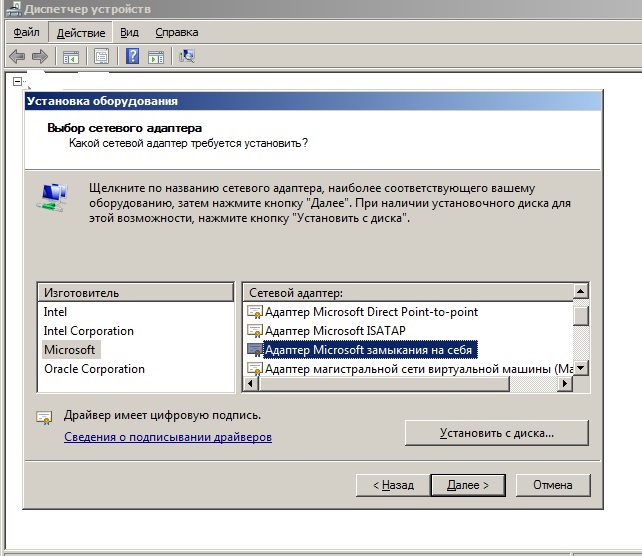Click the Properties toolbar icon

click(101, 56)
